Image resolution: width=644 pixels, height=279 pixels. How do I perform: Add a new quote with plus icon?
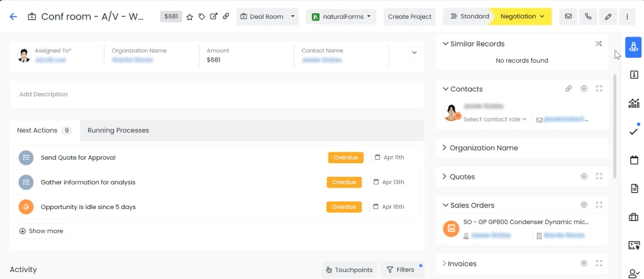[584, 176]
